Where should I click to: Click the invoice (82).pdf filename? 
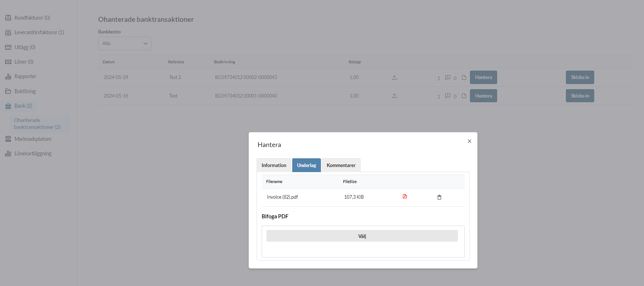[x=282, y=197]
